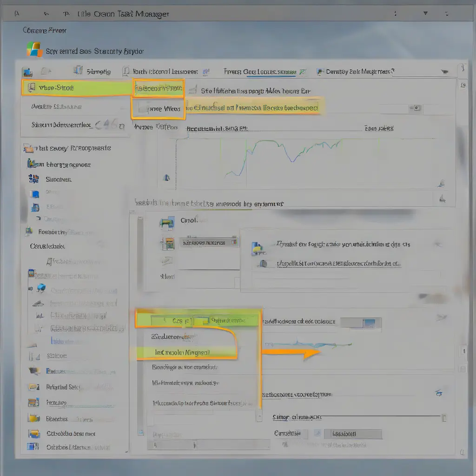Screen dimensions: 476x476
Task: Click the orange calendar icon beside the combo box
Action: click(x=168, y=244)
